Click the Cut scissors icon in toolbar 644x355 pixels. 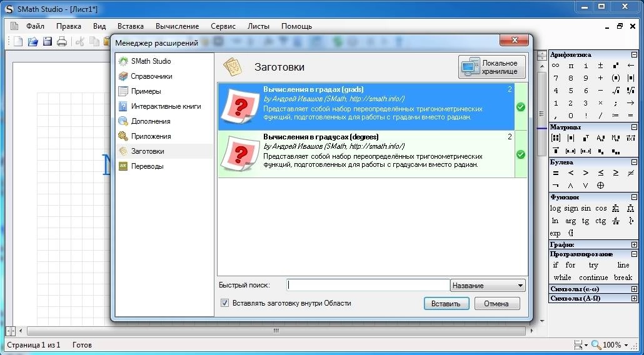point(80,41)
